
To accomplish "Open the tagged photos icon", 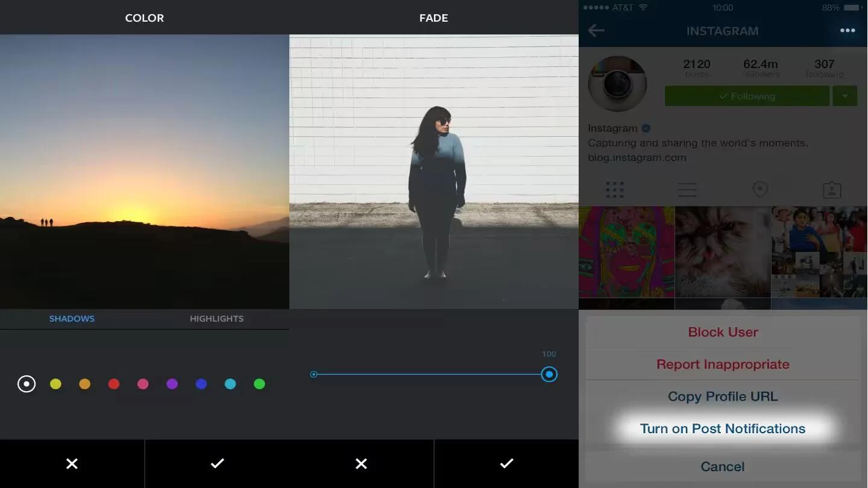I will point(832,190).
